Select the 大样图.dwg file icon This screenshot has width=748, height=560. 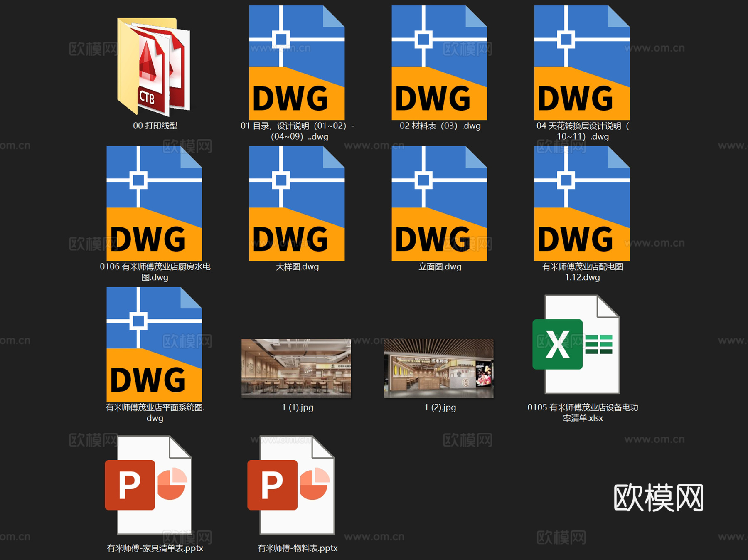click(x=297, y=203)
